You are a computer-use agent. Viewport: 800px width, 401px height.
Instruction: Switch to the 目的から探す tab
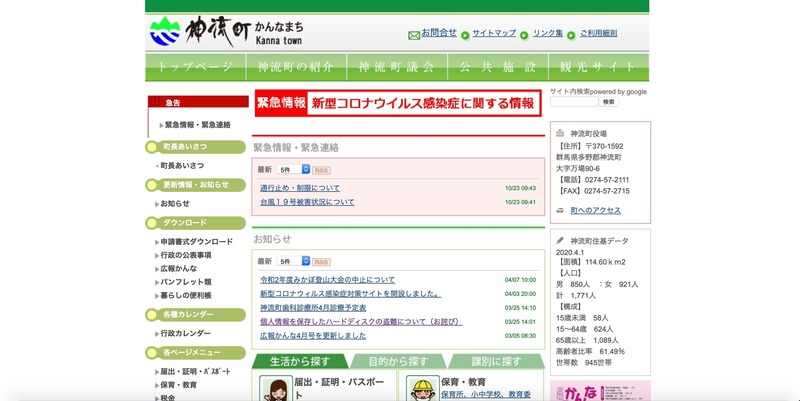pyautogui.click(x=397, y=361)
